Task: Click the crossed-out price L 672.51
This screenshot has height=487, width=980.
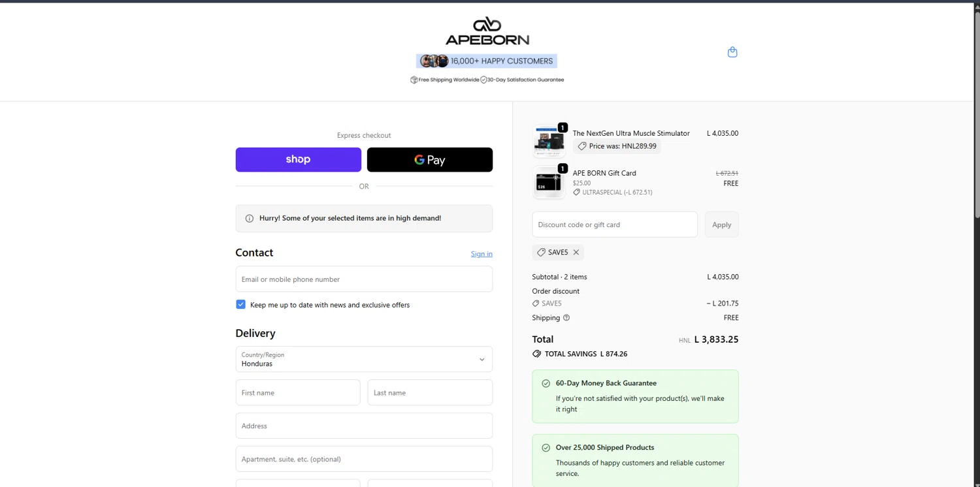Action: pyautogui.click(x=727, y=174)
